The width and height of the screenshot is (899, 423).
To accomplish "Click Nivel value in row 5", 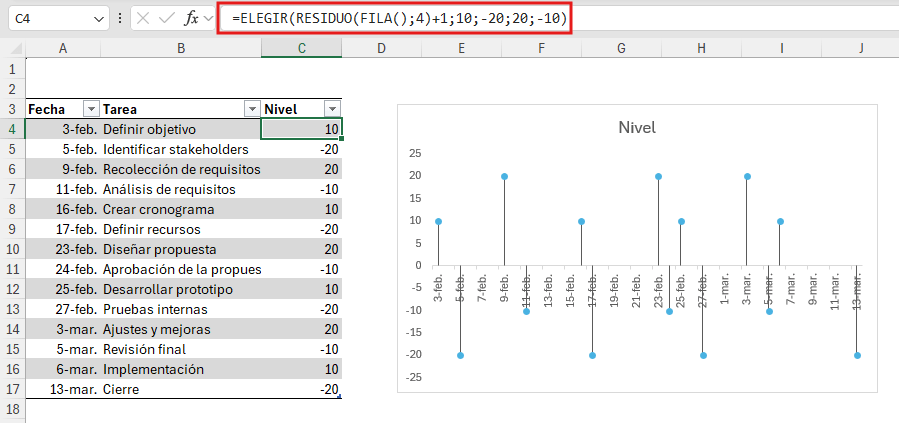I will click(302, 149).
